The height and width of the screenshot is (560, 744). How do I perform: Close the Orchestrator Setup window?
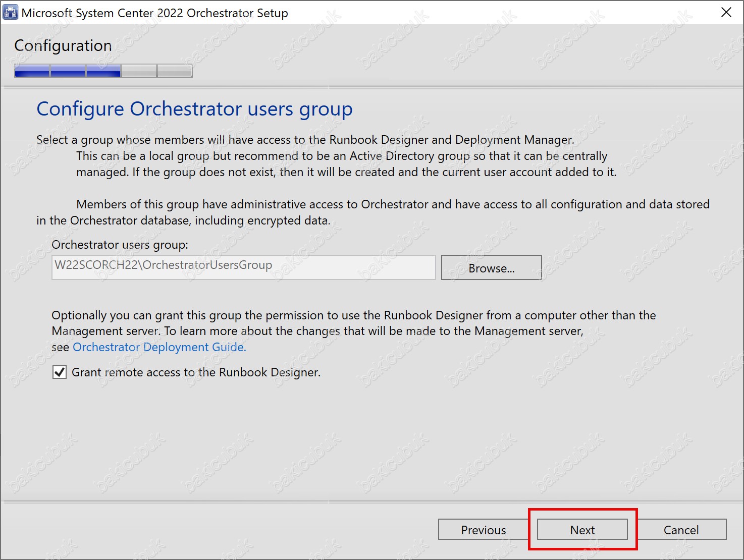pyautogui.click(x=726, y=12)
